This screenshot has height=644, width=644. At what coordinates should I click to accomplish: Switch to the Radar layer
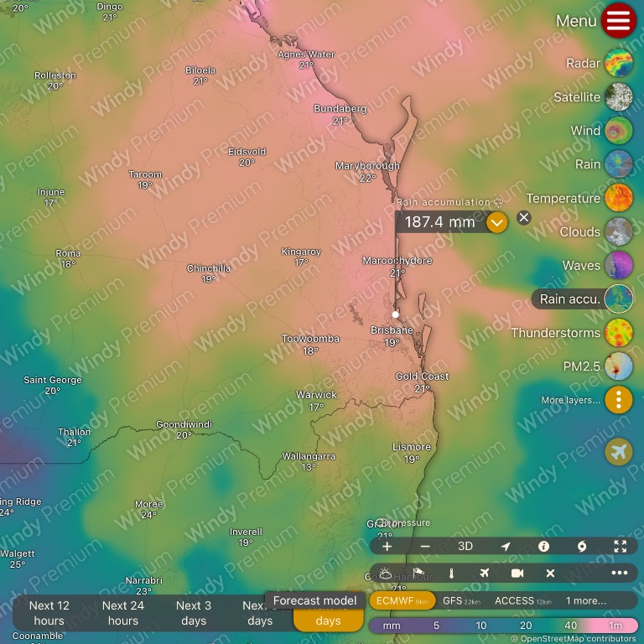pyautogui.click(x=619, y=63)
